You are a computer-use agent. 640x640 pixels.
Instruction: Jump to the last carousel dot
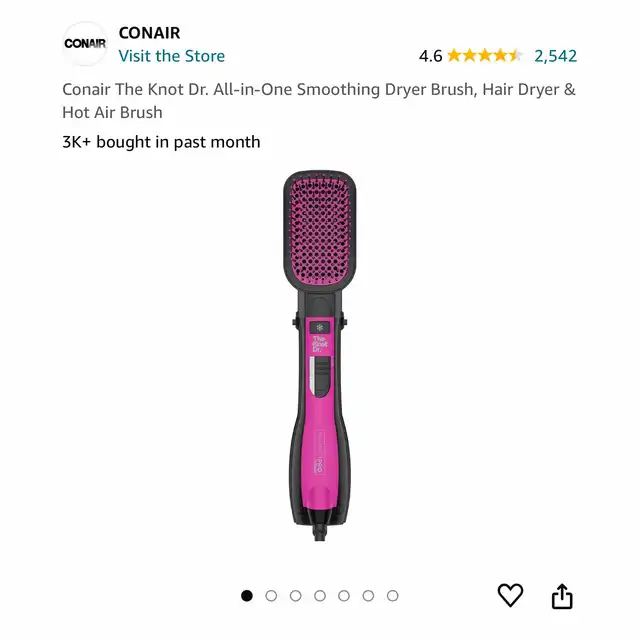point(393,596)
